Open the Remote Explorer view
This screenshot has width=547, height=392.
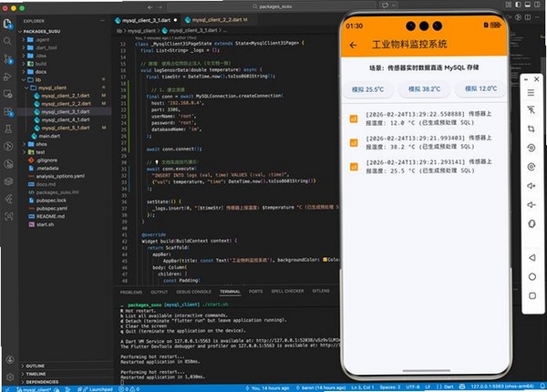click(x=7, y=94)
